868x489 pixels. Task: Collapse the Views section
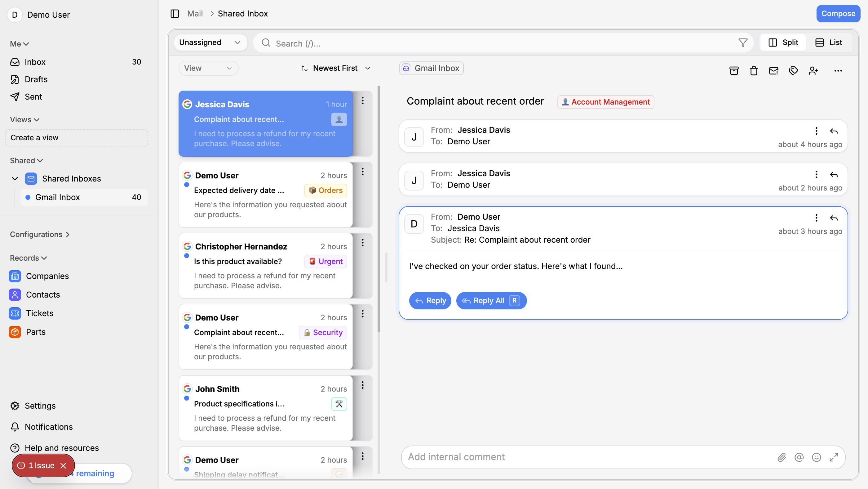tap(24, 120)
